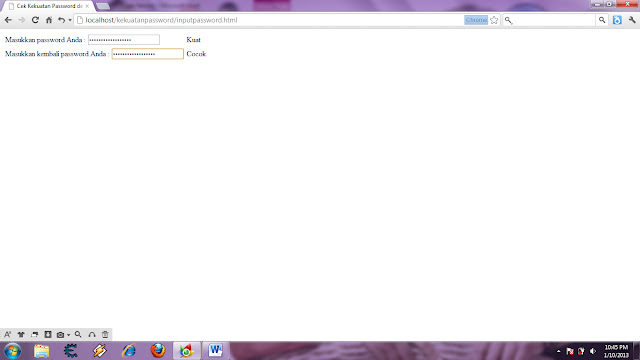The height and width of the screenshot is (360, 640).
Task: Expand the undo arrow dropdown in toolbar
Action: point(70,20)
